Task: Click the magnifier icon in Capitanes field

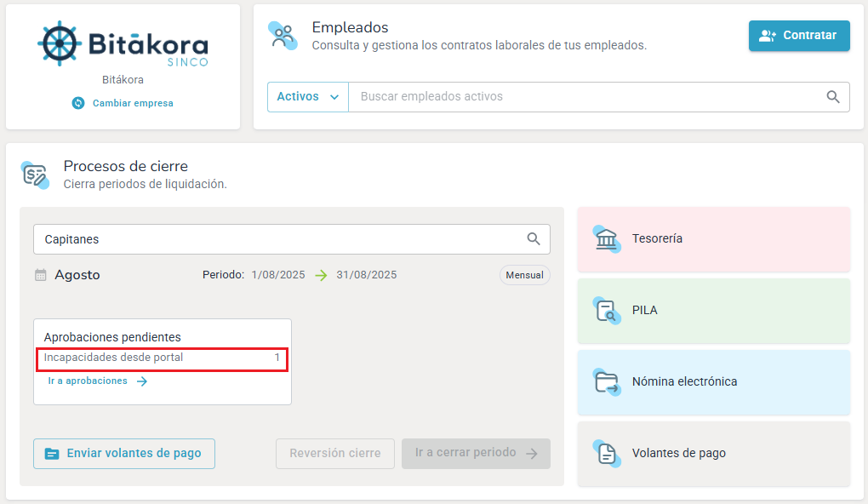Action: coord(534,239)
